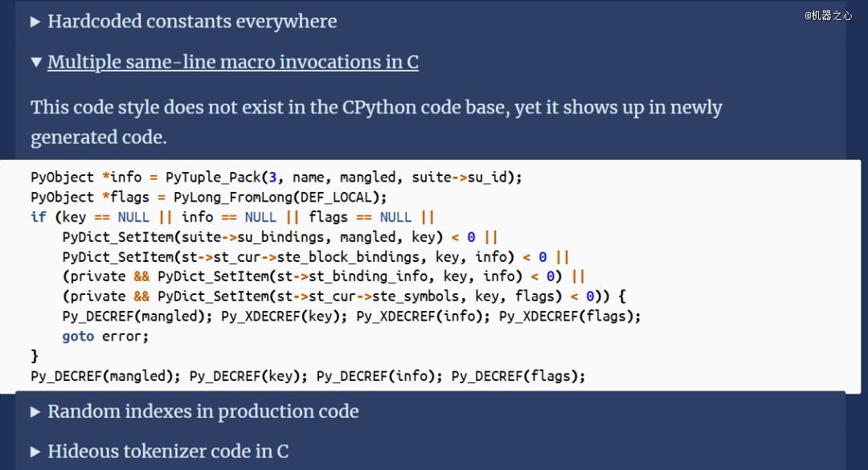Click the 机器之心 watermark handle
Viewport: 868px width, 470px height.
click(x=828, y=15)
